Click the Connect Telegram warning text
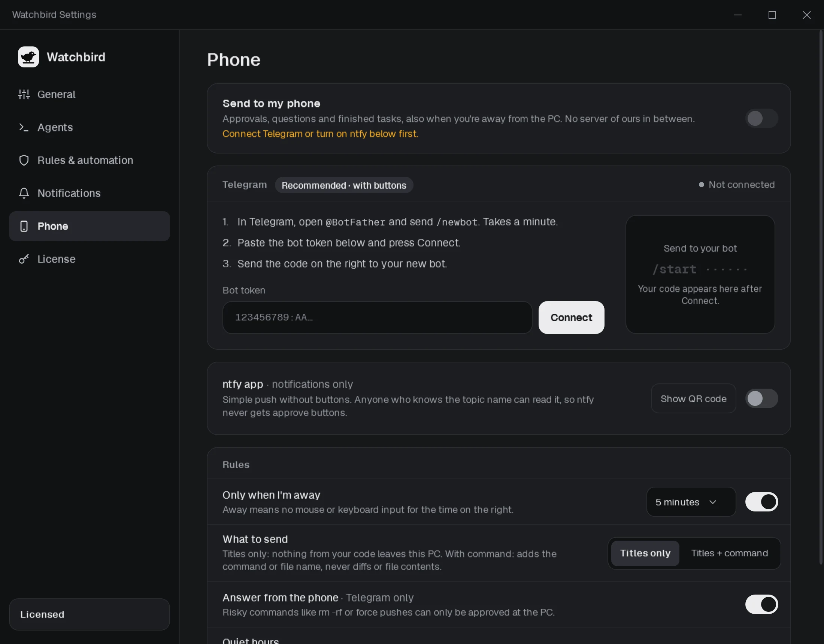The height and width of the screenshot is (644, 824). pos(320,134)
